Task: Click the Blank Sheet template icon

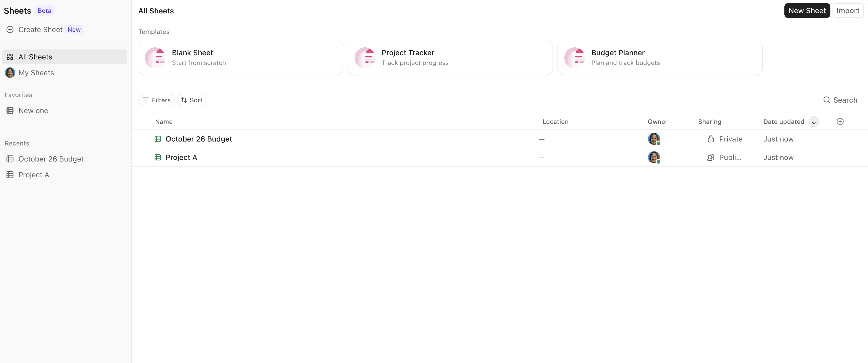Action: click(155, 58)
